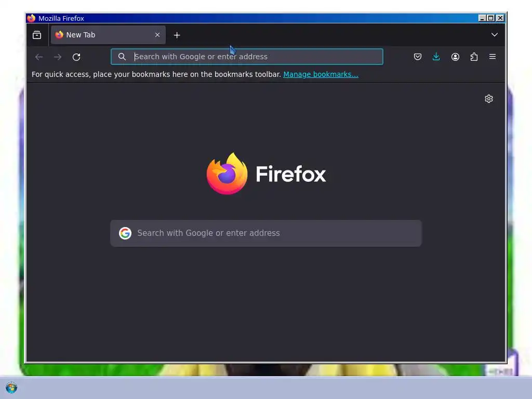This screenshot has width=532, height=399.
Task: Minimize the Mozilla Firefox window
Action: click(482, 18)
